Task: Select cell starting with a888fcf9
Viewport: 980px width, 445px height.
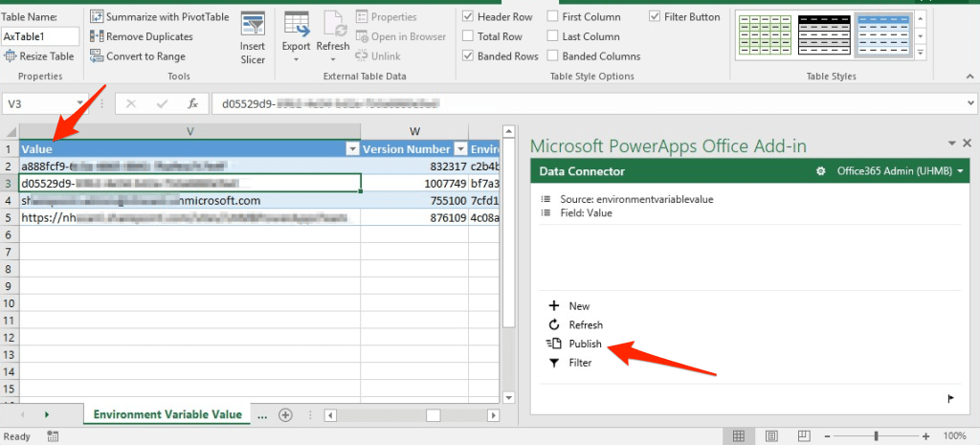Action: point(190,167)
